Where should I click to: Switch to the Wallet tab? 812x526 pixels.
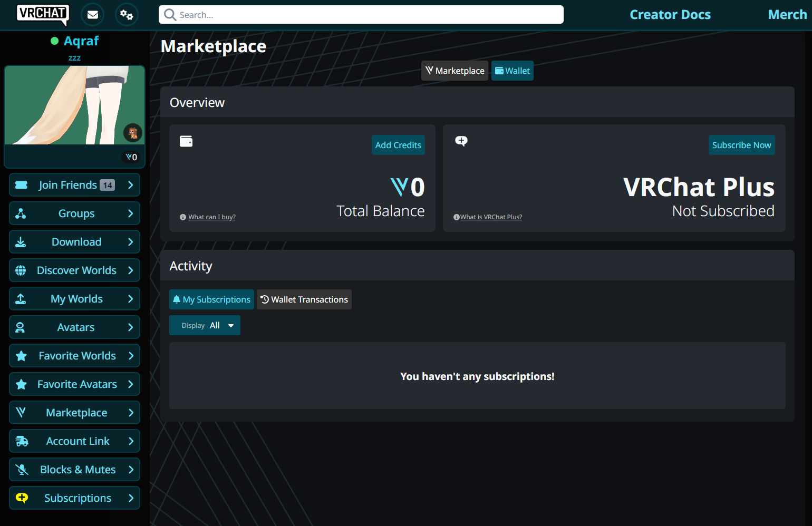tap(512, 71)
